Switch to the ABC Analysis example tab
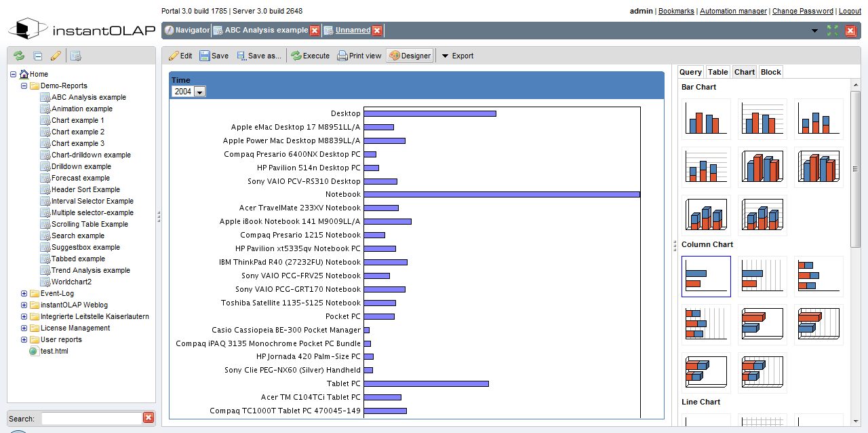Image resolution: width=868 pixels, height=433 pixels. coord(260,31)
